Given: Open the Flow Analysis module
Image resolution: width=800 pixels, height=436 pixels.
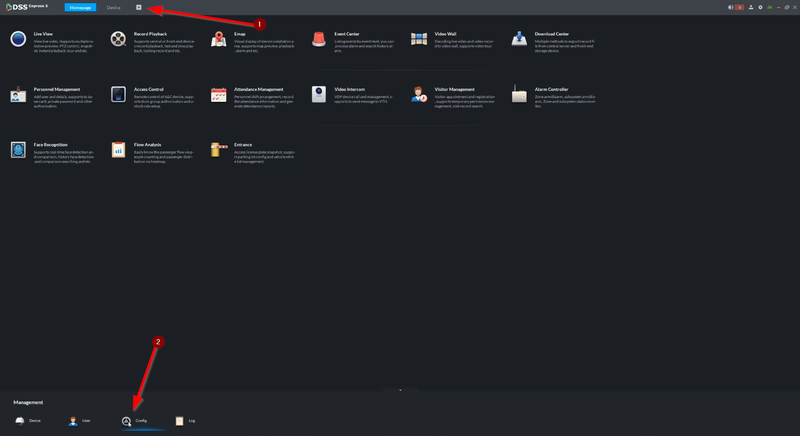Looking at the screenshot, I should [152, 151].
